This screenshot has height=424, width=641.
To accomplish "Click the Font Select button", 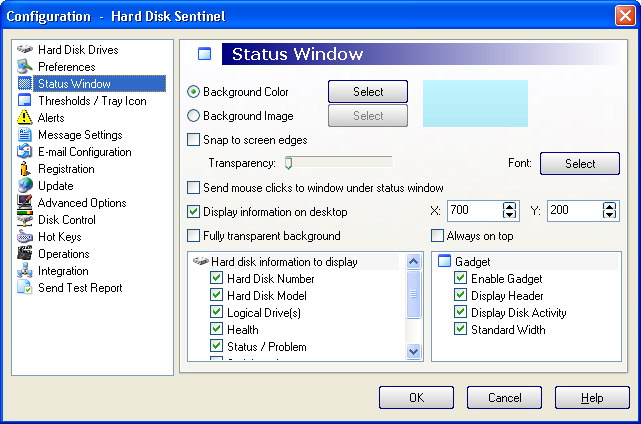I will coord(580,164).
